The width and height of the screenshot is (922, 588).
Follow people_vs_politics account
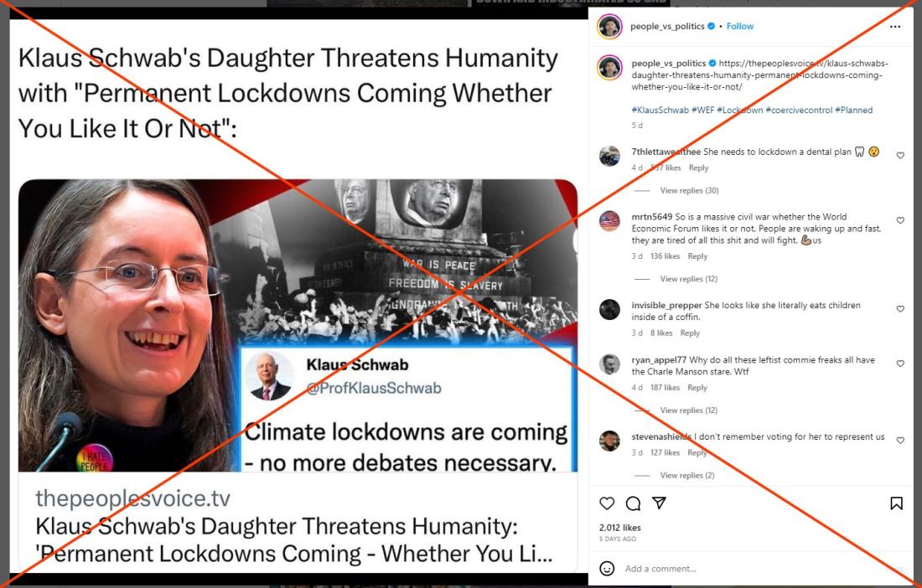(740, 27)
